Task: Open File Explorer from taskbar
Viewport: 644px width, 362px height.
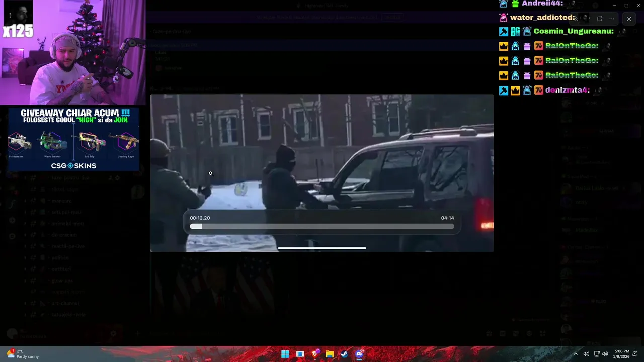Action: click(330, 354)
